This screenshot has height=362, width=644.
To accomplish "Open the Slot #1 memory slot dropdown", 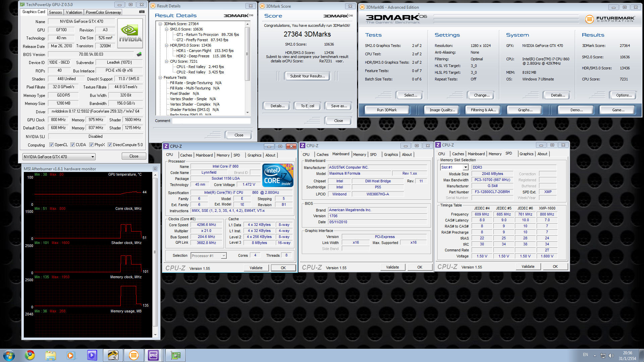I will click(x=466, y=167).
